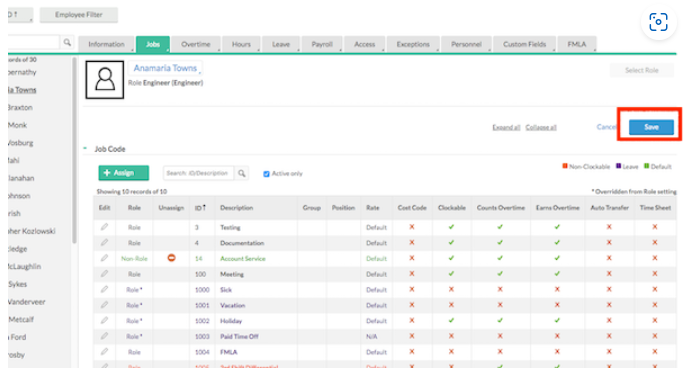Select Metcalf in the employee list

point(21,319)
